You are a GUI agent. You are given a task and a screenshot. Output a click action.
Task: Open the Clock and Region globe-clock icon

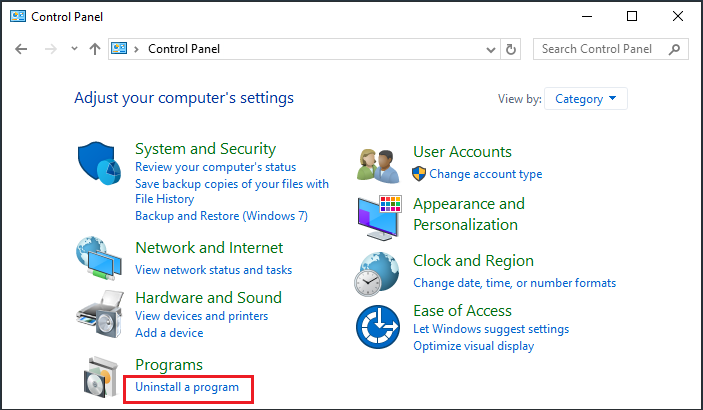coord(377,274)
